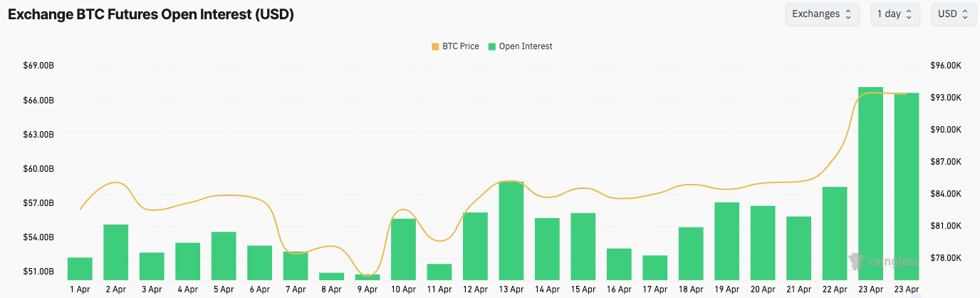The image size is (980, 298).
Task: Click the 15 Apr open interest bar
Action: point(583,247)
